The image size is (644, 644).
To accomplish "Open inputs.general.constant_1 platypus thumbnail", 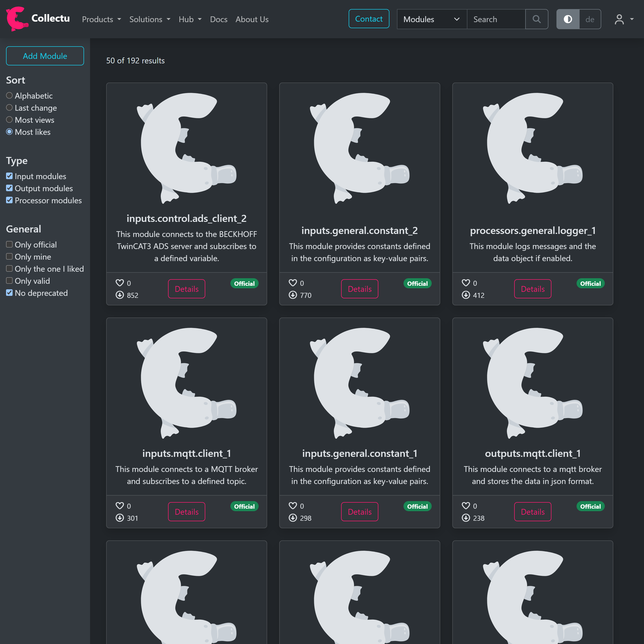I will coord(360,383).
